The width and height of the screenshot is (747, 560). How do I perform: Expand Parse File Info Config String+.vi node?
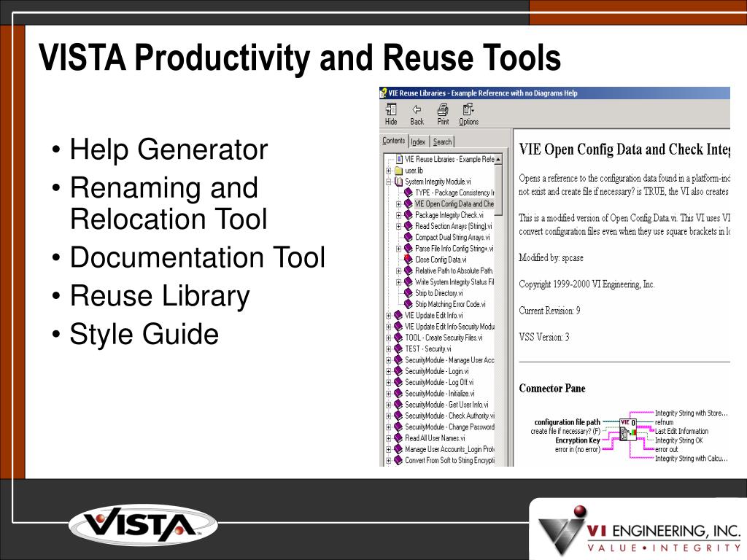click(x=399, y=249)
